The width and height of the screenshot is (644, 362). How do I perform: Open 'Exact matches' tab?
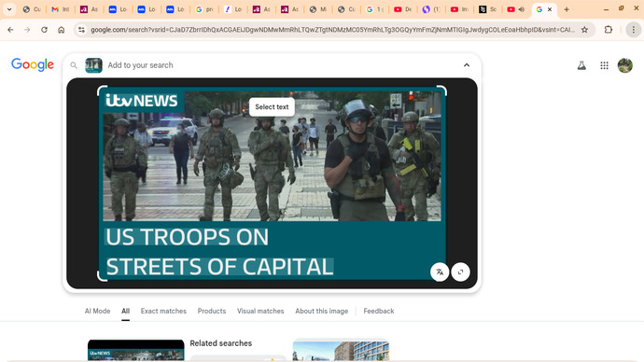pos(163,311)
